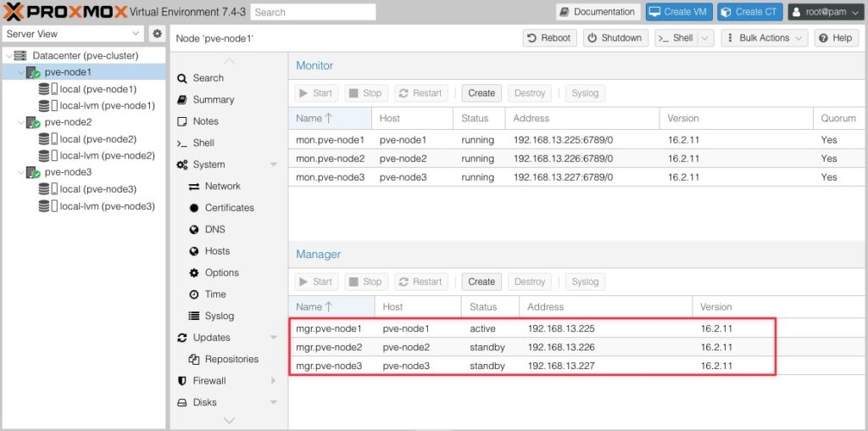Viewport: 868px width, 431px height.
Task: Collapse pve-node3 tree expander arrow
Action: point(21,171)
